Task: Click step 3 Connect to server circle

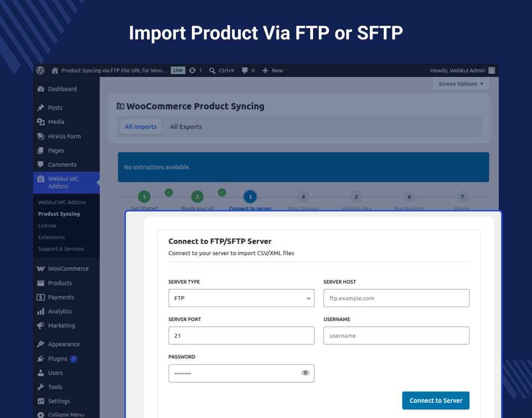Action: click(250, 197)
